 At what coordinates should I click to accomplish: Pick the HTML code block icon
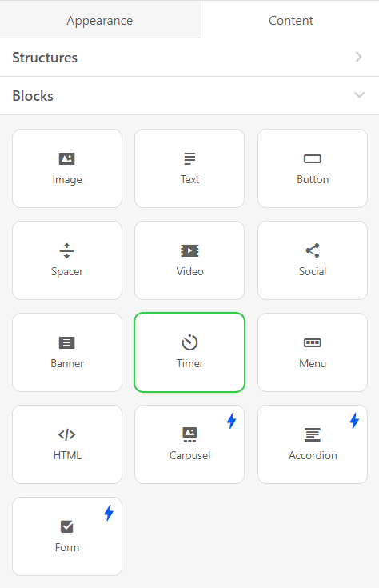[x=66, y=434]
